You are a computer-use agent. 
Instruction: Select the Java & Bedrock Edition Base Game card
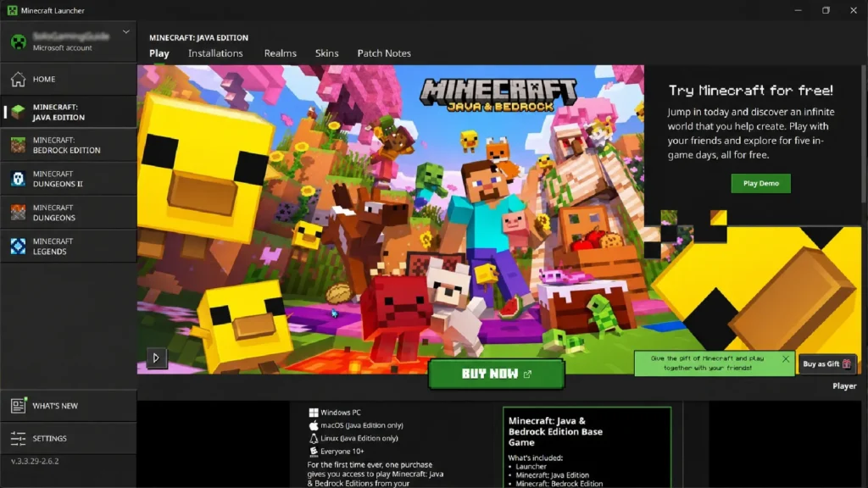click(x=587, y=447)
